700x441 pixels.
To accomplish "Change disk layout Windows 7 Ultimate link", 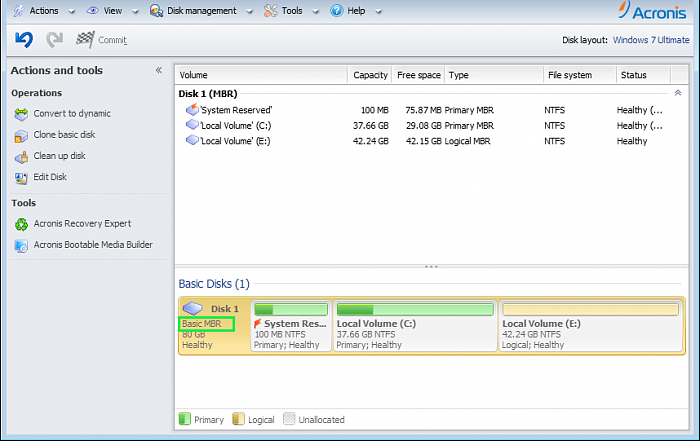I will coord(651,40).
